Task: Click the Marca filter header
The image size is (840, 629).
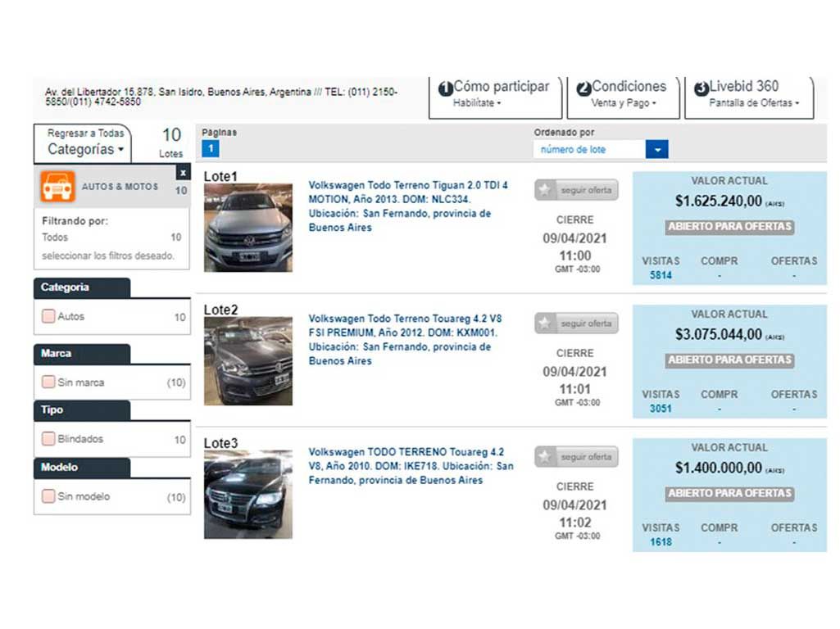Action: pyautogui.click(x=82, y=354)
